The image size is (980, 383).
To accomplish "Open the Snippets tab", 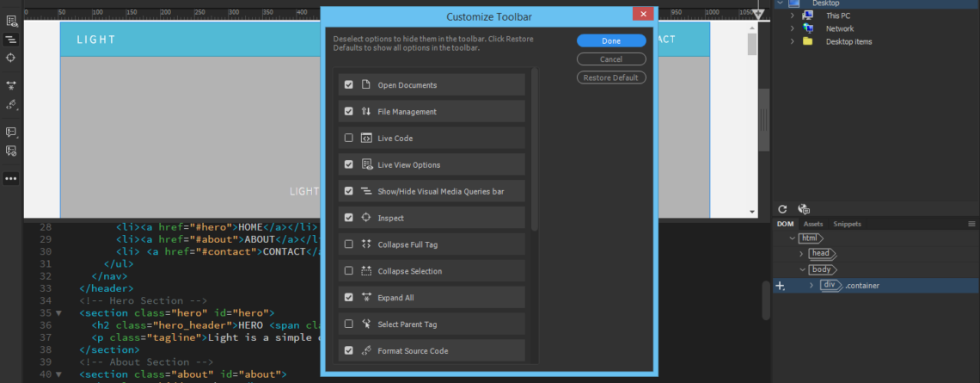I will 847,224.
